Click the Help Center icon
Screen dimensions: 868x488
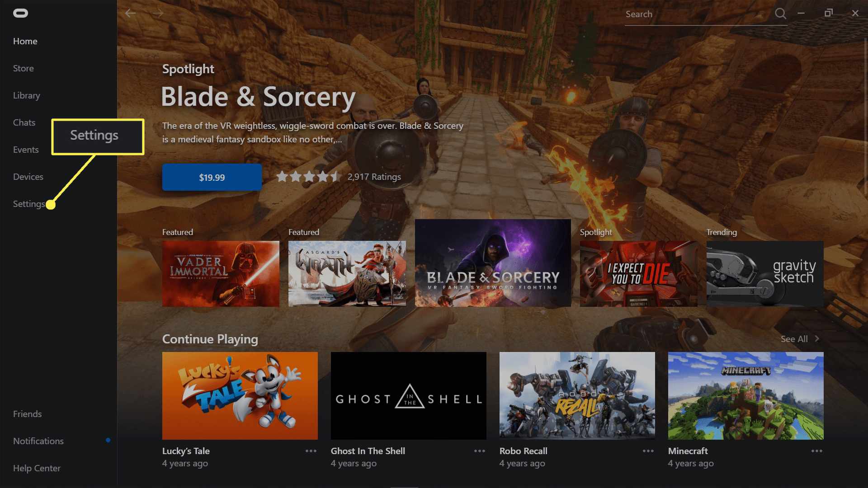pos(36,468)
